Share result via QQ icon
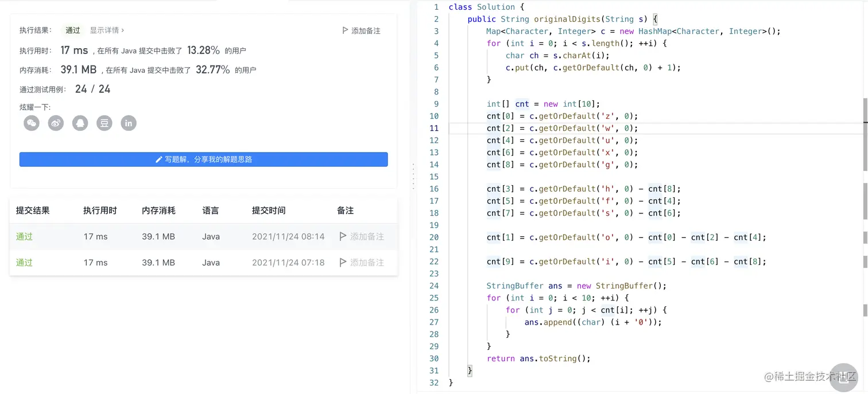Screen dimensions: 868x394 [80, 123]
